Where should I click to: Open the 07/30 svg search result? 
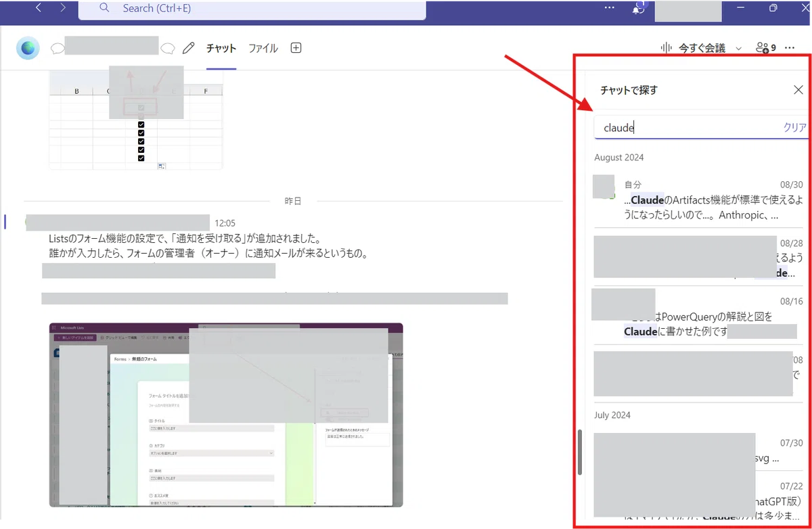pos(699,452)
